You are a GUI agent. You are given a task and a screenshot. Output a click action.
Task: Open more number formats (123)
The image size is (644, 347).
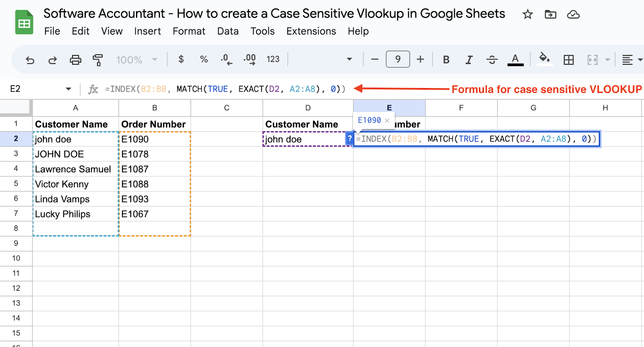273,60
